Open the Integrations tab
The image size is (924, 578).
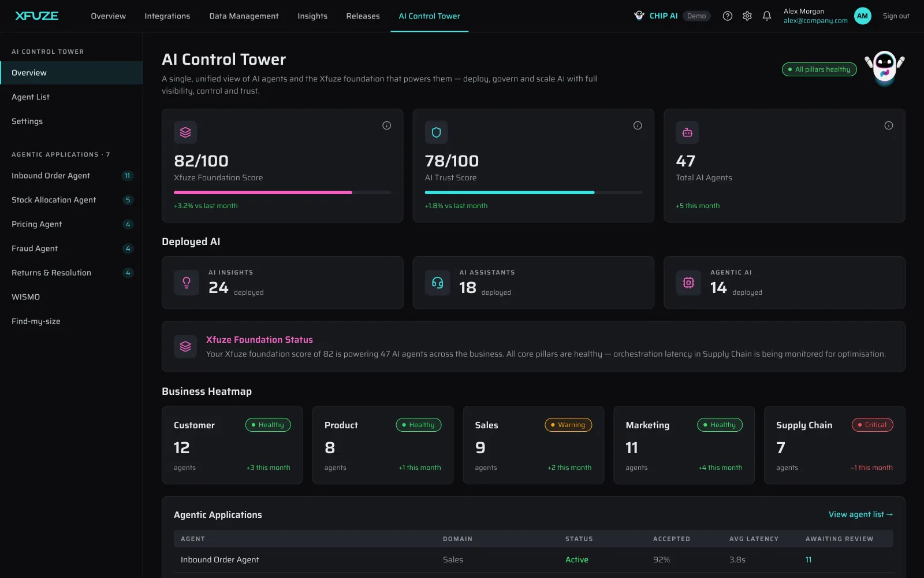pyautogui.click(x=167, y=16)
